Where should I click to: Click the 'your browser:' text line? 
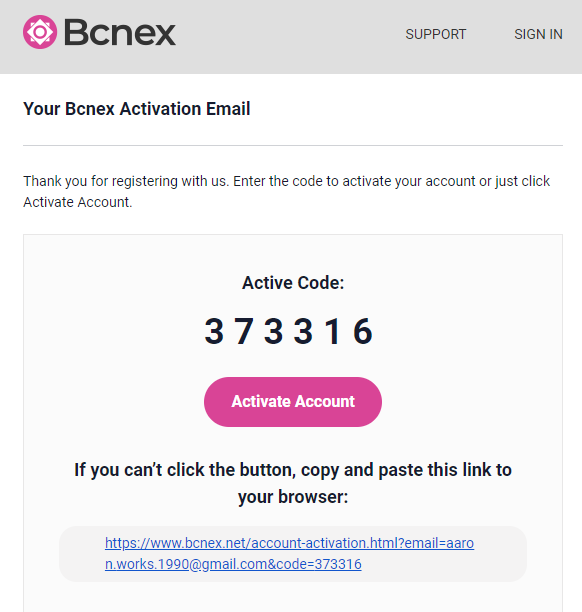tap(293, 497)
